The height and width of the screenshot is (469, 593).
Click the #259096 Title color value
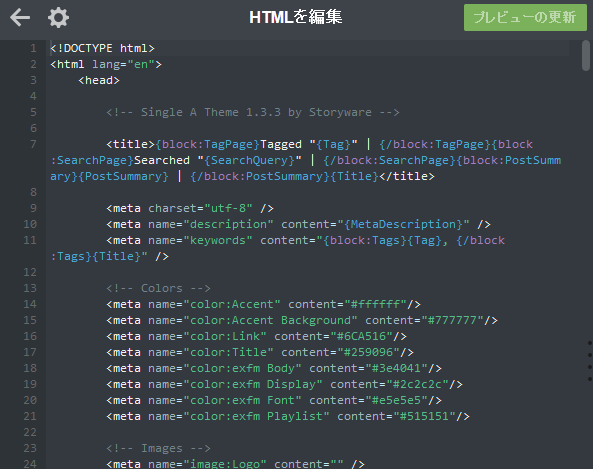coord(368,352)
